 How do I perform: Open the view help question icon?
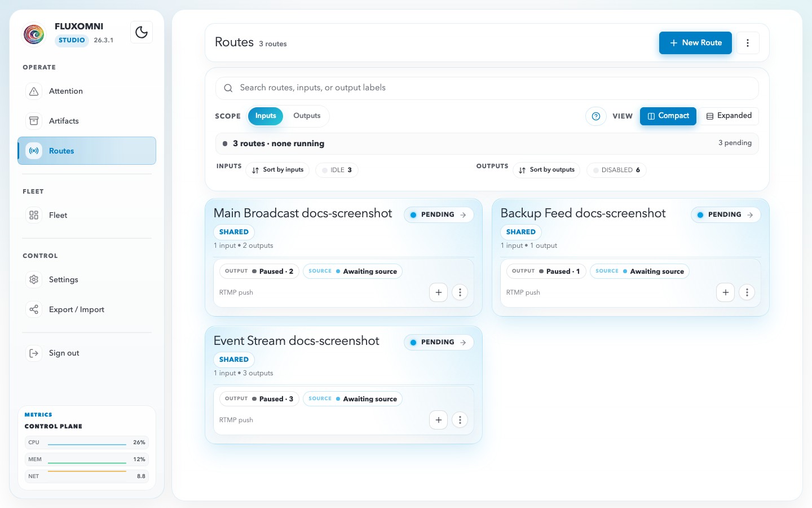(x=595, y=116)
